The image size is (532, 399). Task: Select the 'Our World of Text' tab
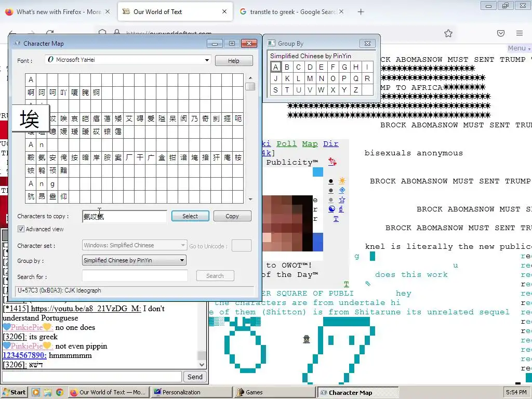pos(175,12)
